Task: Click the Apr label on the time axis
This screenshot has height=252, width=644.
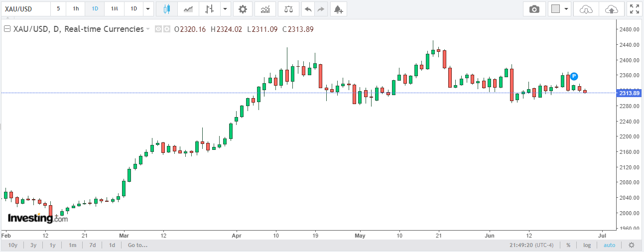Action: coord(237,235)
